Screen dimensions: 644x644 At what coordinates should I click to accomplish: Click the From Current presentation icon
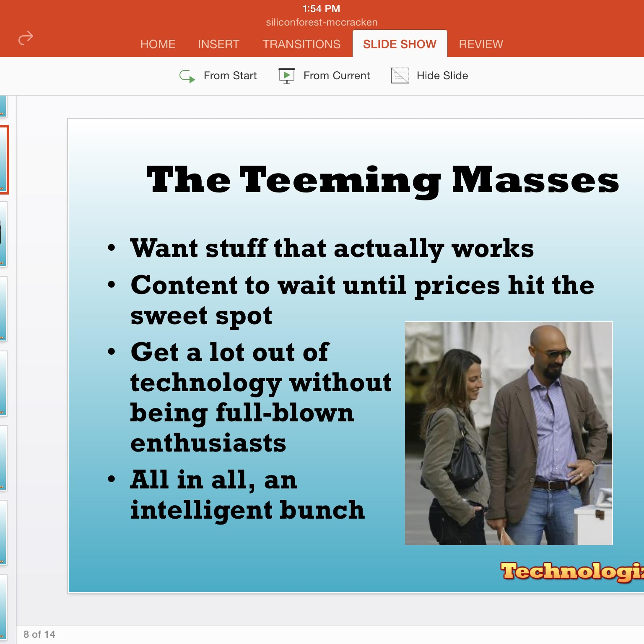(287, 76)
